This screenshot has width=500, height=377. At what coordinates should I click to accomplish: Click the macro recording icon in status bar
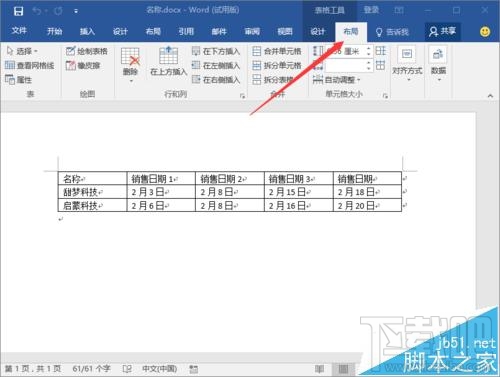click(194, 369)
